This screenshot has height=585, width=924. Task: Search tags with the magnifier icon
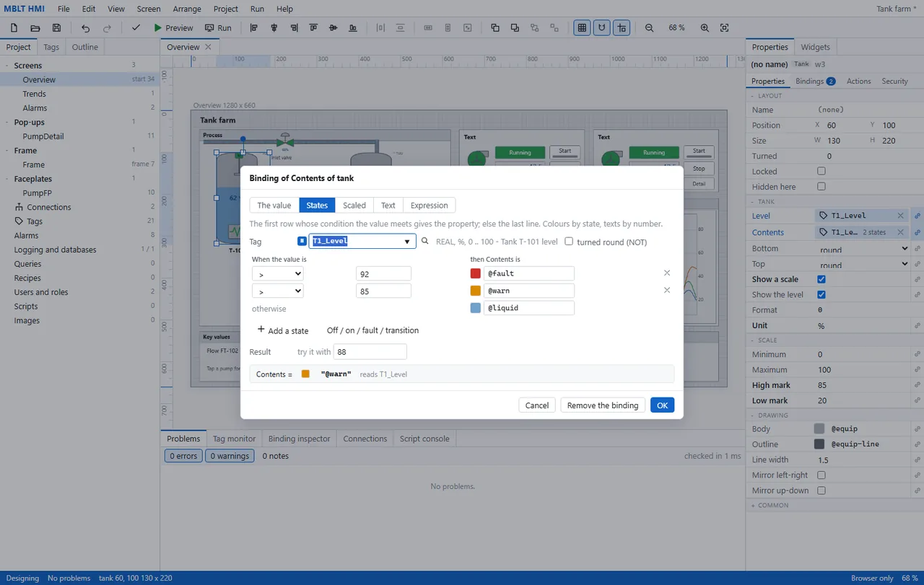(425, 242)
